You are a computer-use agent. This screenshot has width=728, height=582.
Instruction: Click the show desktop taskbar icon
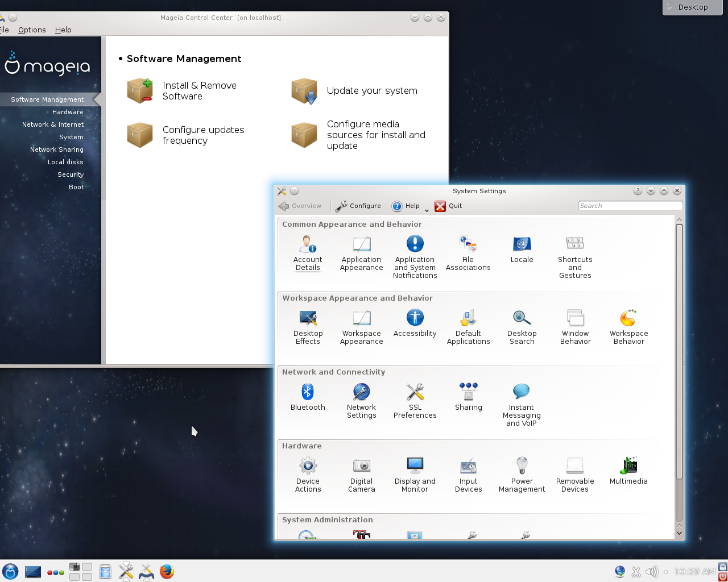(33, 571)
